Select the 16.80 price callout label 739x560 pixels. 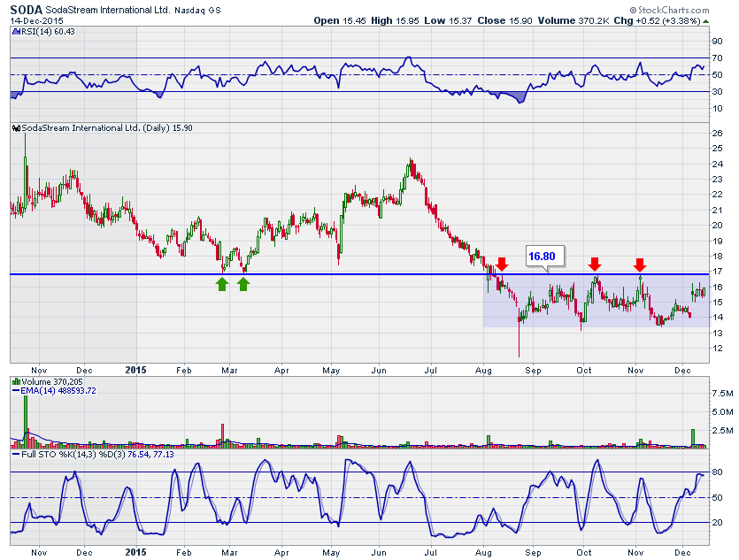tap(542, 257)
